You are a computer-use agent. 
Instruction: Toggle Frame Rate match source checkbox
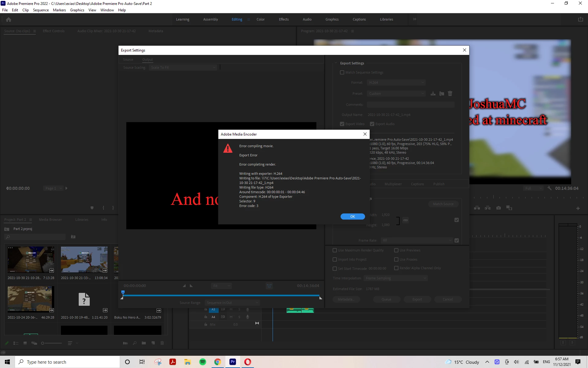(457, 240)
